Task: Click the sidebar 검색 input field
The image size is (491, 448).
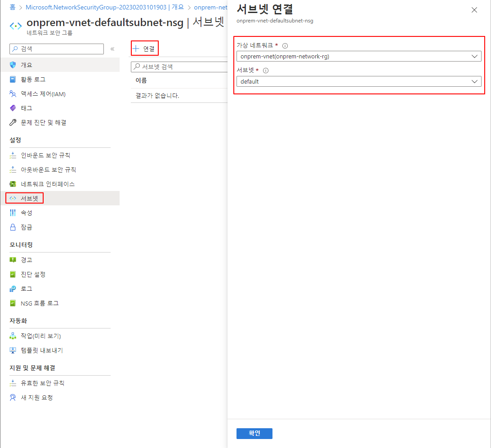Action: [x=57, y=49]
